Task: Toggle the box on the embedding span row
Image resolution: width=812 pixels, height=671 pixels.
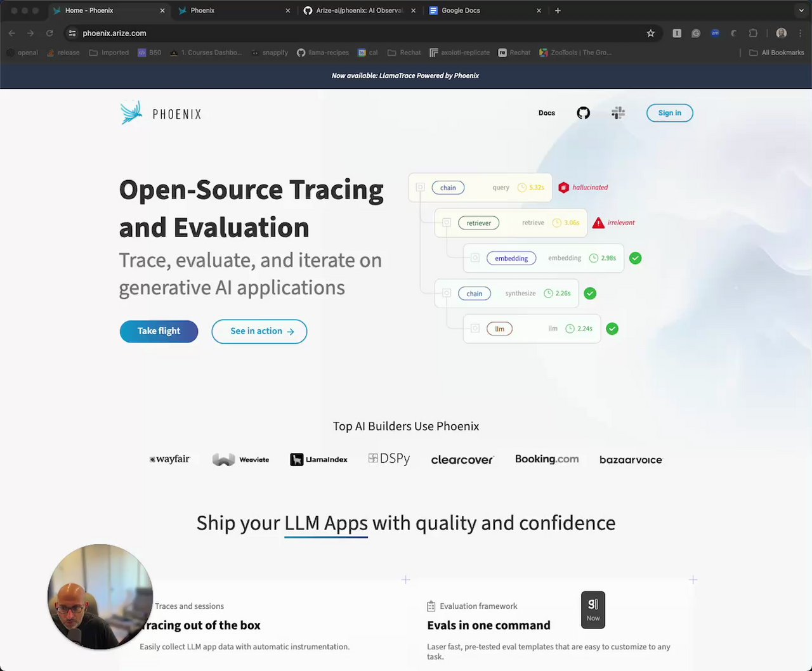Action: (475, 258)
